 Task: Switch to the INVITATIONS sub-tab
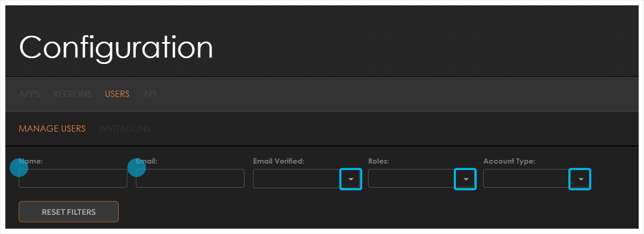coord(125,128)
